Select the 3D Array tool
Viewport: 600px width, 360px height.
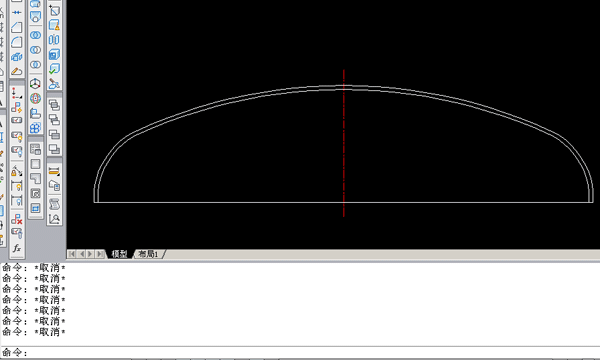[35, 127]
